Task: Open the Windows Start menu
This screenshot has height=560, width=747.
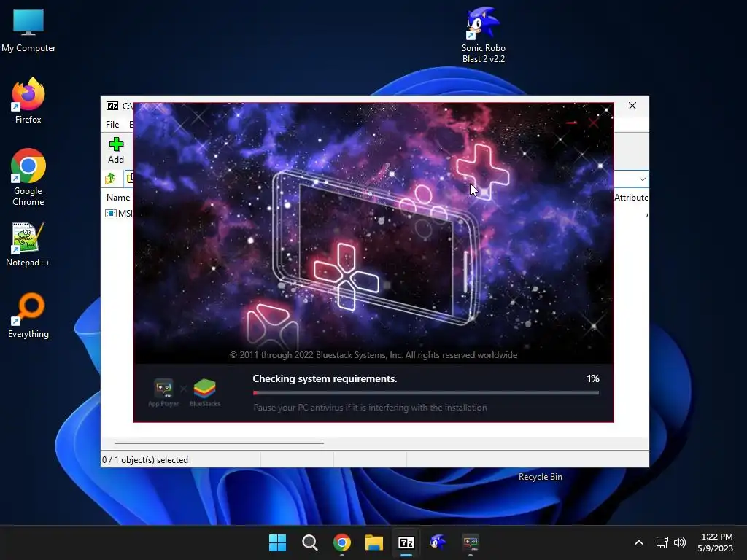Action: coord(277,542)
